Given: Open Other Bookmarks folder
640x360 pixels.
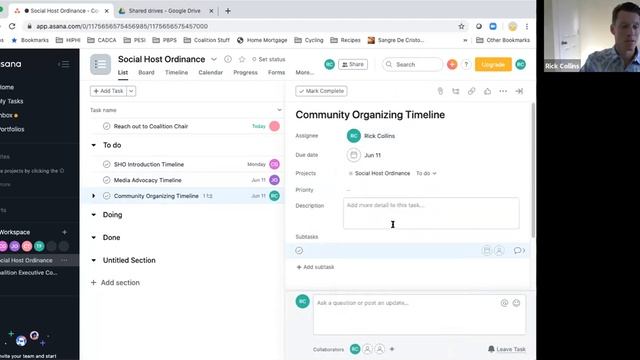Looking at the screenshot, I should pos(503,40).
